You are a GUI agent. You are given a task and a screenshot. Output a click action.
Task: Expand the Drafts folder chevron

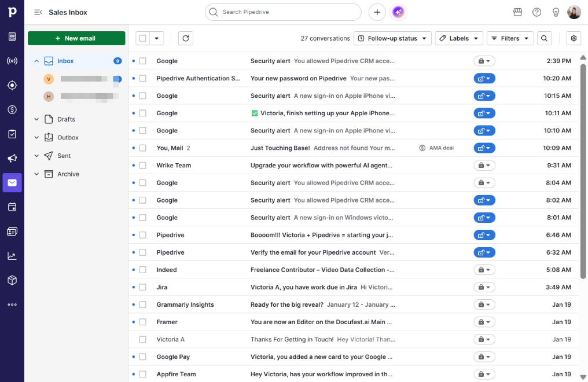coord(36,119)
